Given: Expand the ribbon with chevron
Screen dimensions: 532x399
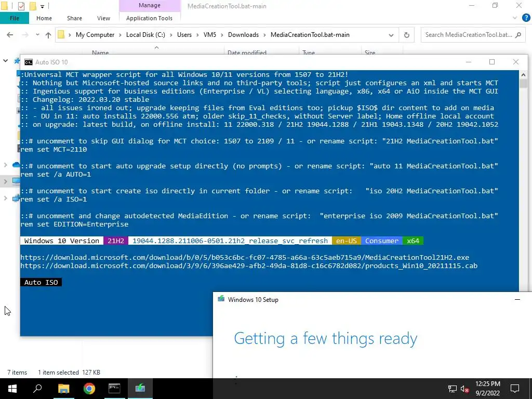Looking at the screenshot, I should click(x=515, y=18).
